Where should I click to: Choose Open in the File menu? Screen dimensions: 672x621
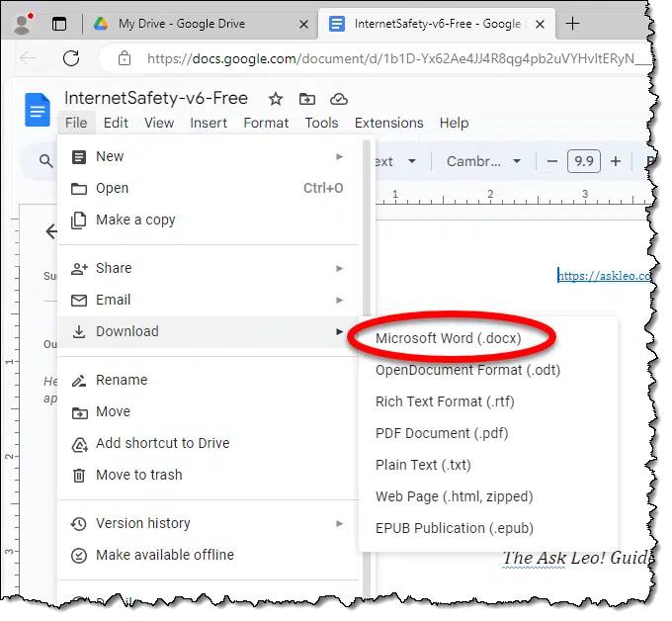coord(209,188)
